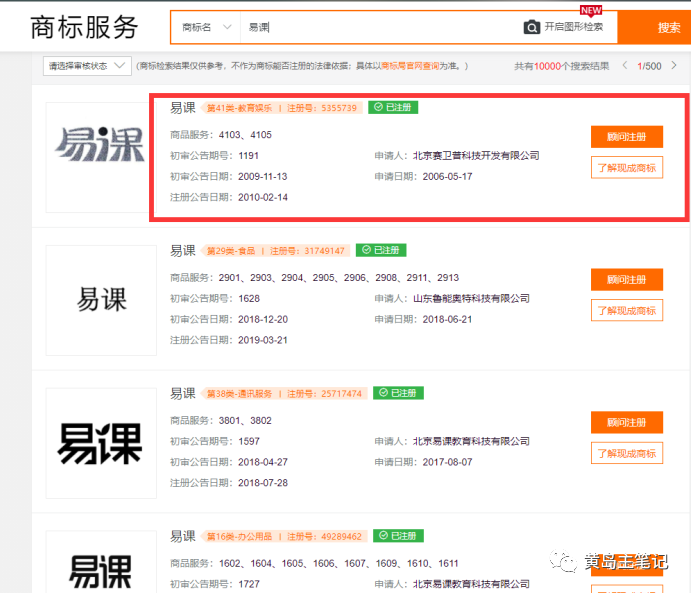Go to previous results page arrow
This screenshot has height=593, width=691.
[625, 66]
